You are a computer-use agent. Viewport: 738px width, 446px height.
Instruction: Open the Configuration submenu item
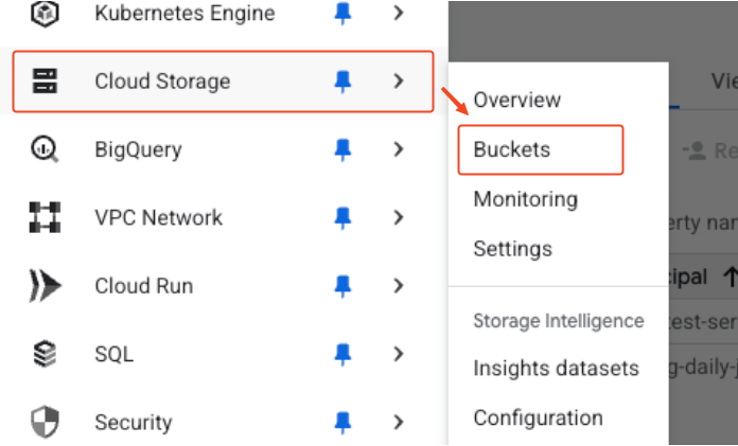pyautogui.click(x=538, y=418)
